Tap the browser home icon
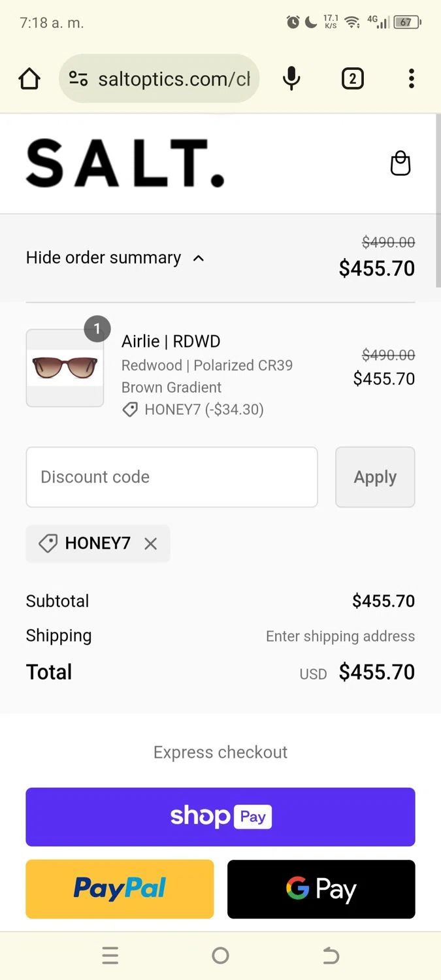 29,79
